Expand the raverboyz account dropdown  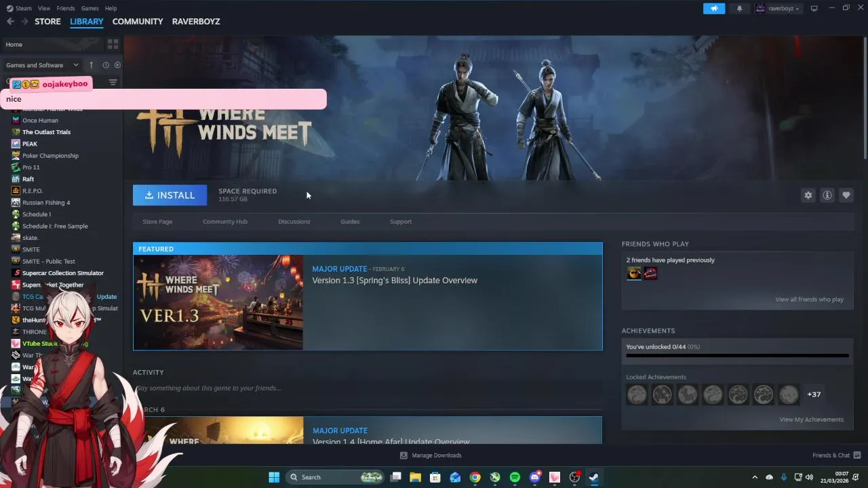[778, 8]
